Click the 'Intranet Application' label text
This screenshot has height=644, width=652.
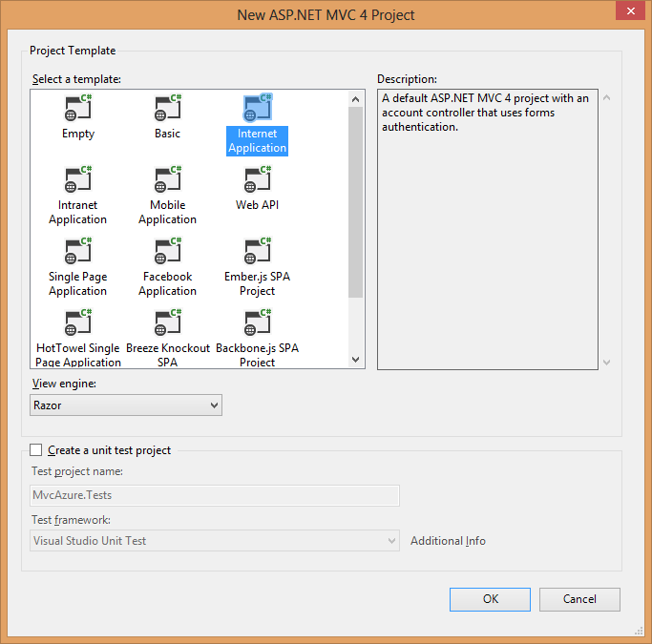(77, 213)
